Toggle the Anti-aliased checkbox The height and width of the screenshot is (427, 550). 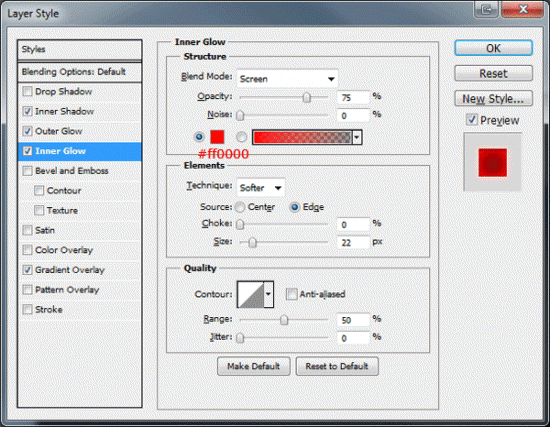point(291,294)
